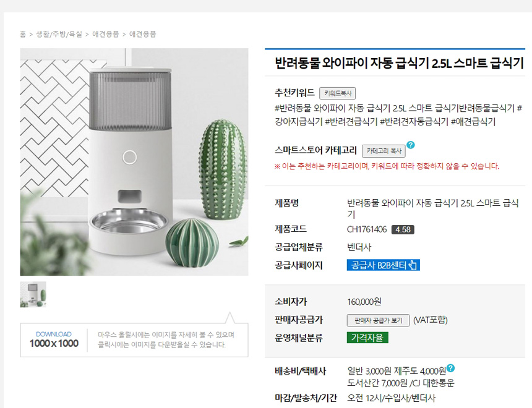Click the main pet feeder product image
532x408 pixels.
(134, 162)
